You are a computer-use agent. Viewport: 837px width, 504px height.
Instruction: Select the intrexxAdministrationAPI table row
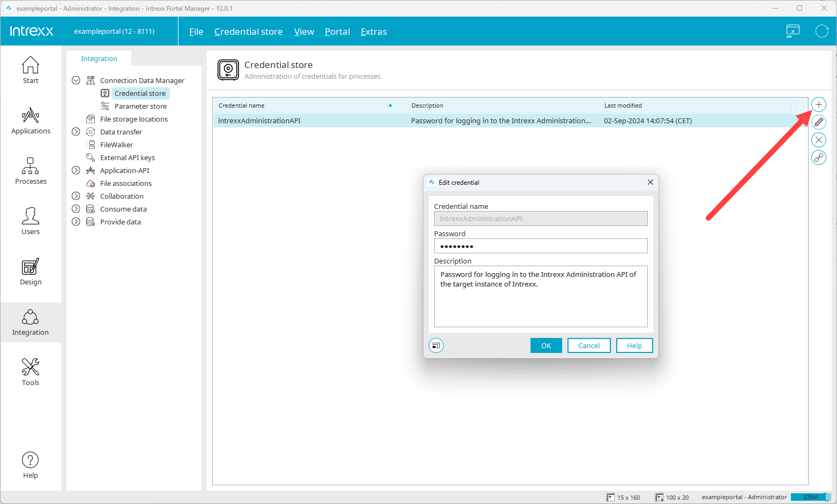510,121
